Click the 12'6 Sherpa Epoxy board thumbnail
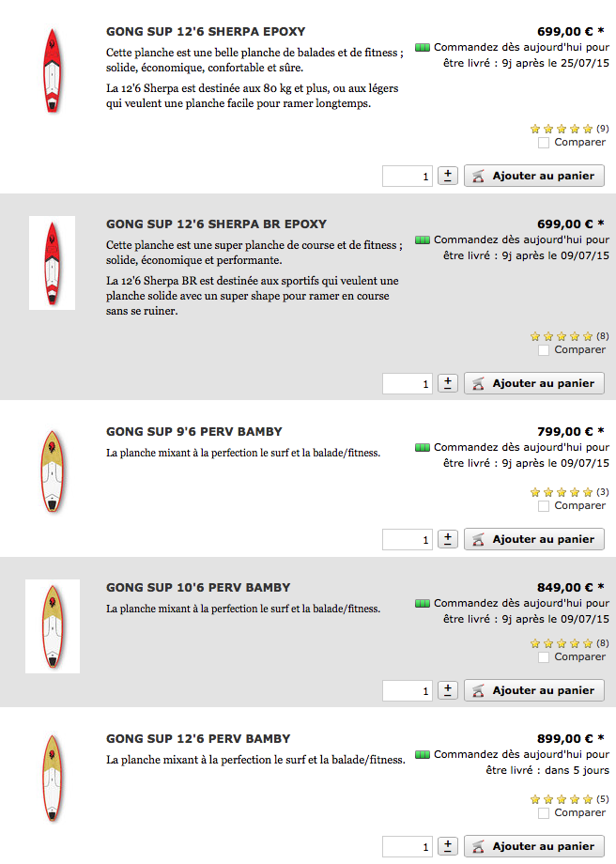The width and height of the screenshot is (616, 864). click(x=52, y=70)
